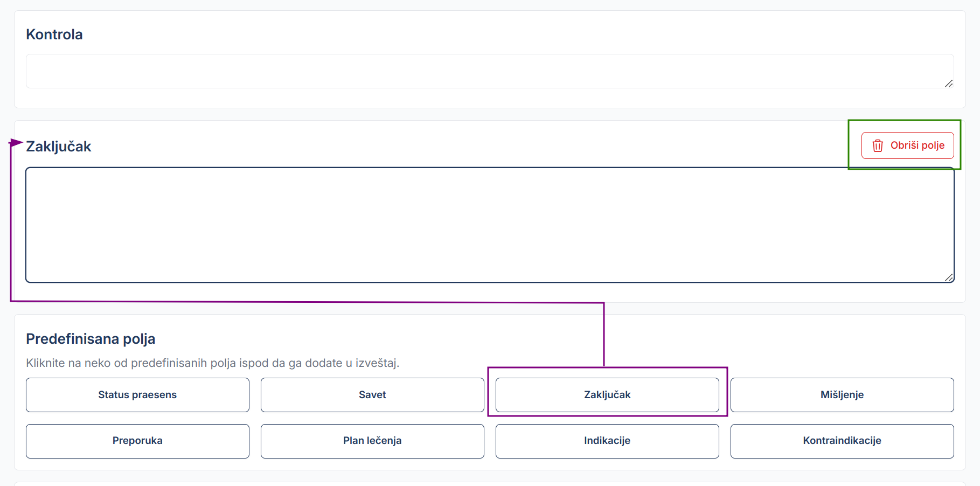
Task: Add the Indikacije predefined field
Action: tap(607, 441)
